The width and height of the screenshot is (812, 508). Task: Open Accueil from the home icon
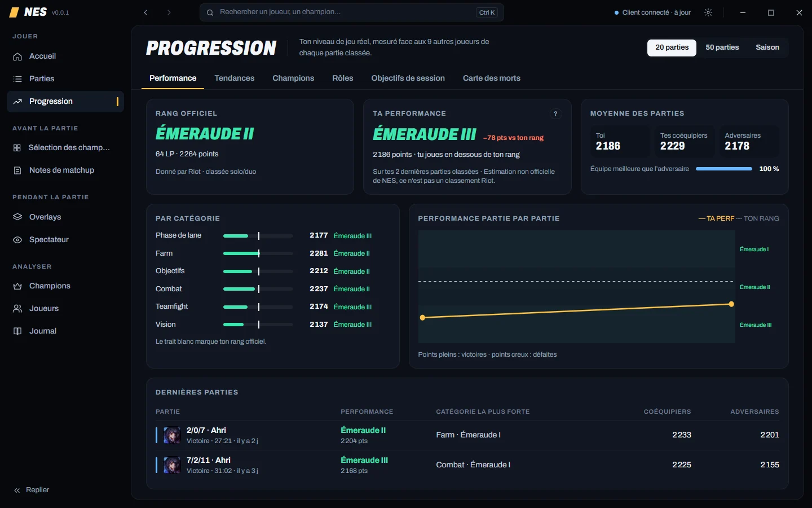(x=17, y=56)
